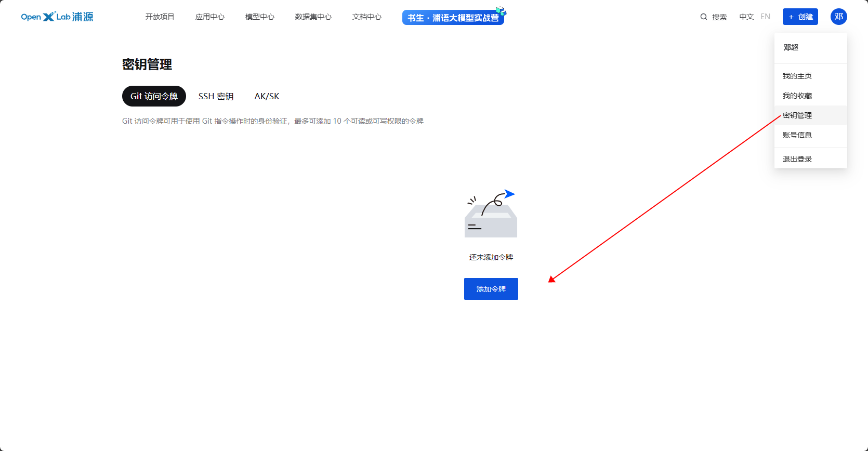The height and width of the screenshot is (451, 868).
Task: Open 应用中心 in the top navigation
Action: [210, 17]
